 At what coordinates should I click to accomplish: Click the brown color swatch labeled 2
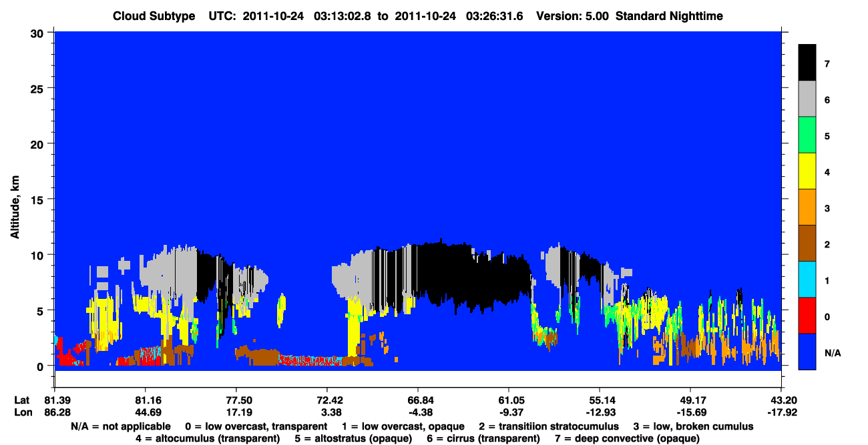tap(807, 243)
